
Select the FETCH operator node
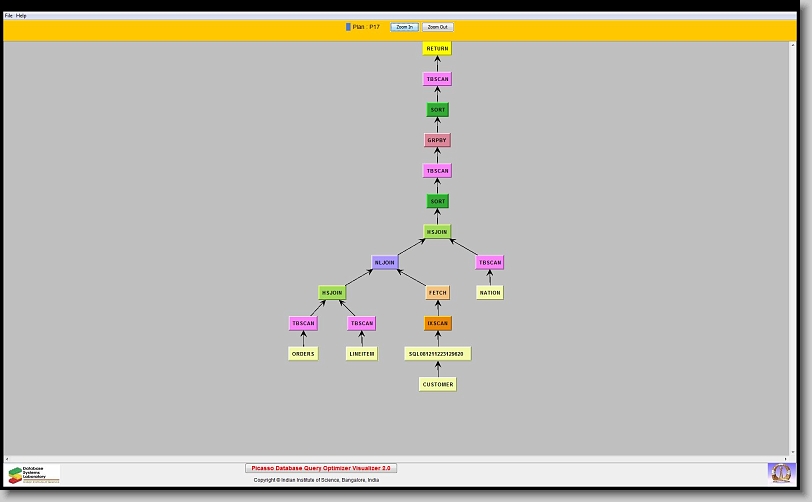click(437, 293)
